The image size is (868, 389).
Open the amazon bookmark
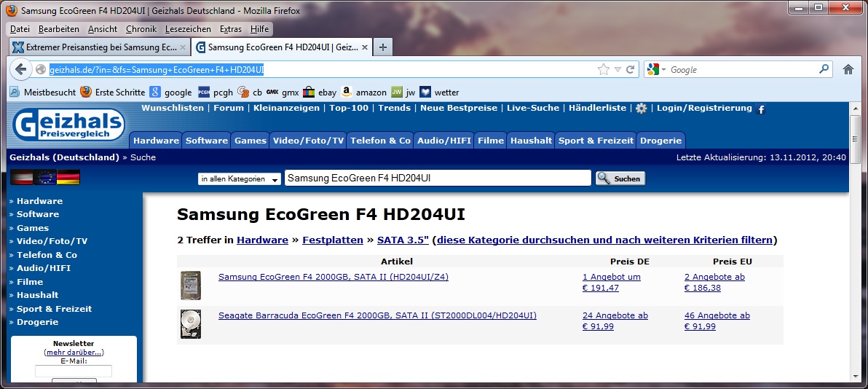pos(363,92)
